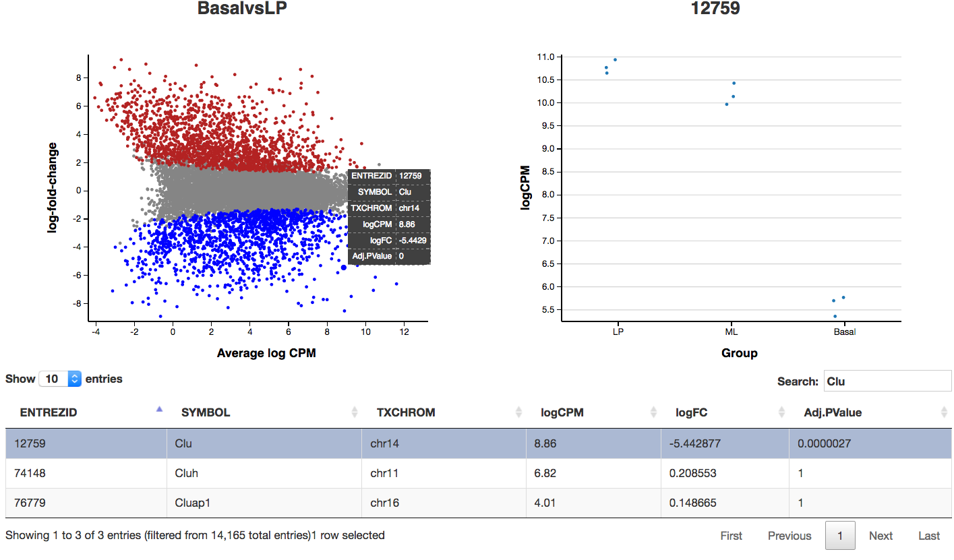954x560 pixels.
Task: Click the highlighted Clu point in scatter plot
Action: pyautogui.click(x=343, y=268)
